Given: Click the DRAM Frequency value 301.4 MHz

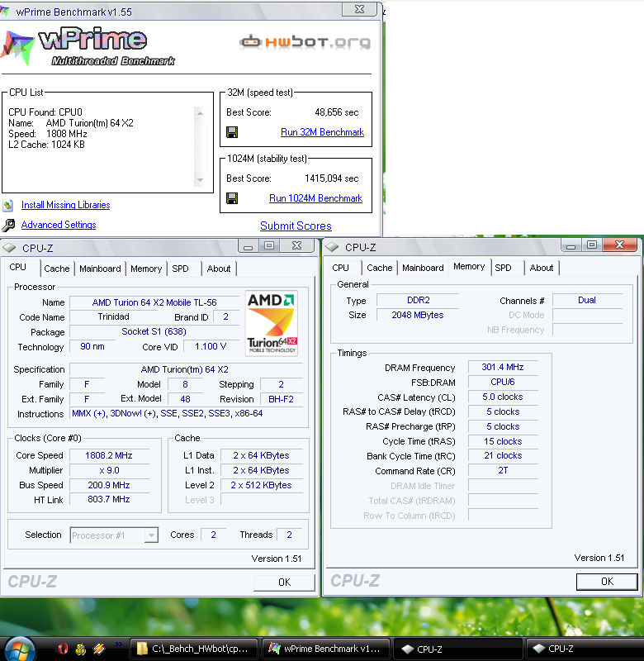Looking at the screenshot, I should click(503, 367).
